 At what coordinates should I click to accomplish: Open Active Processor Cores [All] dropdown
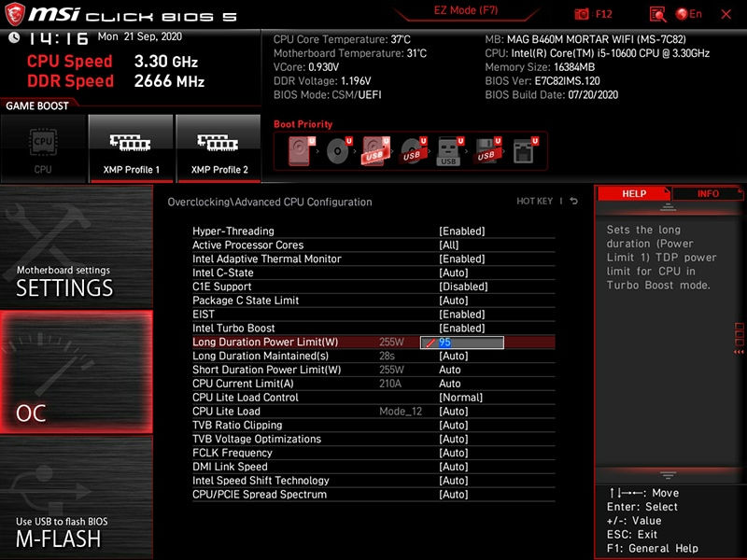[449, 245]
